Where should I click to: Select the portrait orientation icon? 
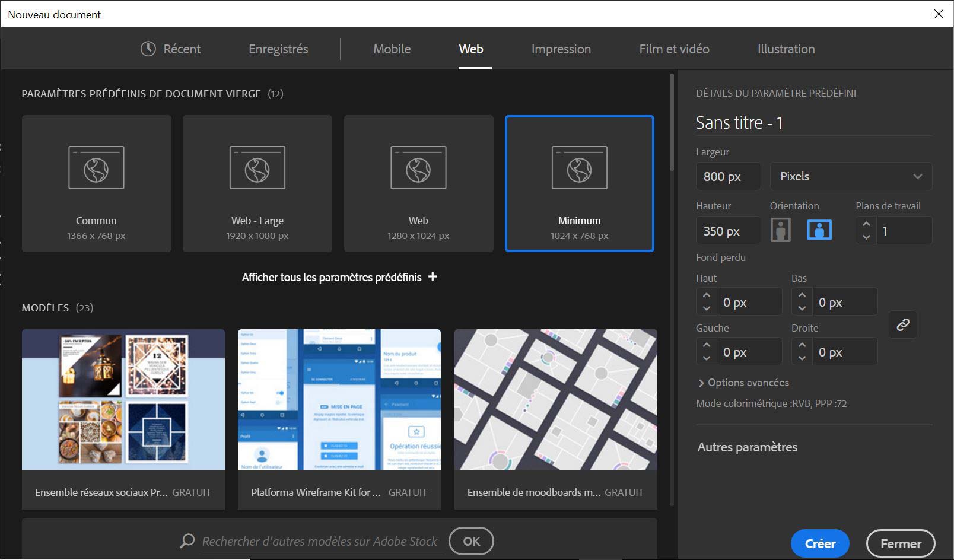click(780, 230)
